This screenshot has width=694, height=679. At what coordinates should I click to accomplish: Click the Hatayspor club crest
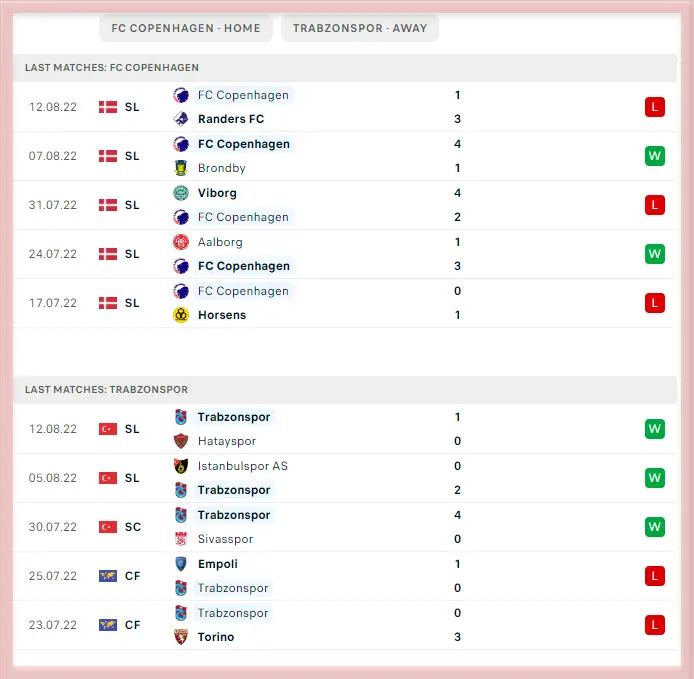click(181, 441)
